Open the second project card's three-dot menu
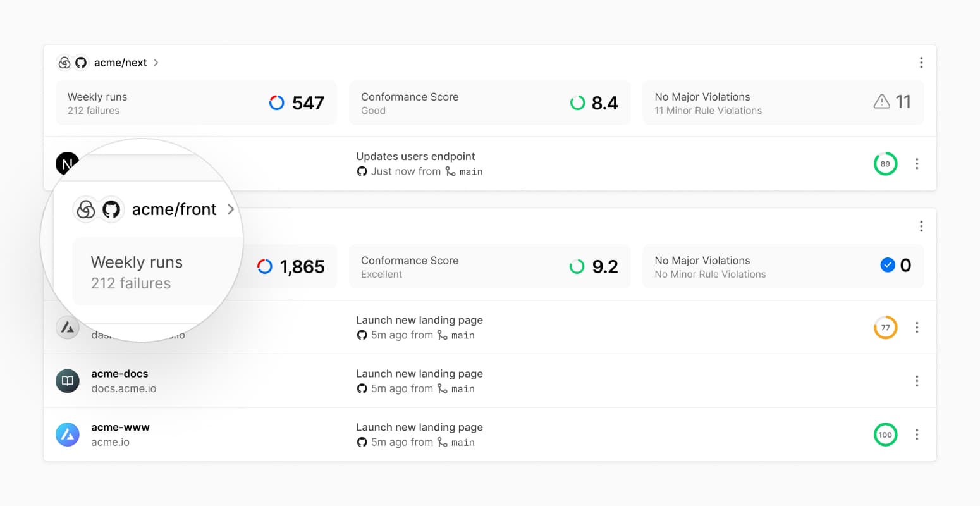Viewport: 980px width, 506px height. 921,226
